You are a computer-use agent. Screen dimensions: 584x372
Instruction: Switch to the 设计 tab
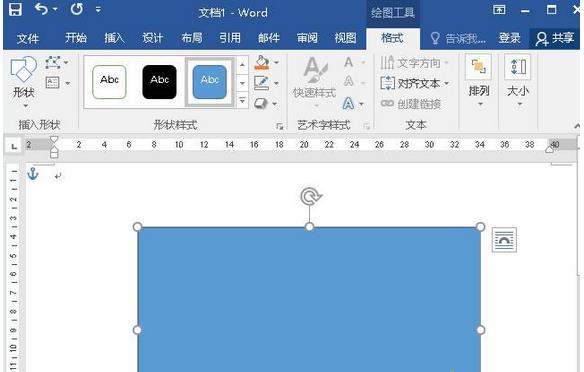click(x=152, y=38)
